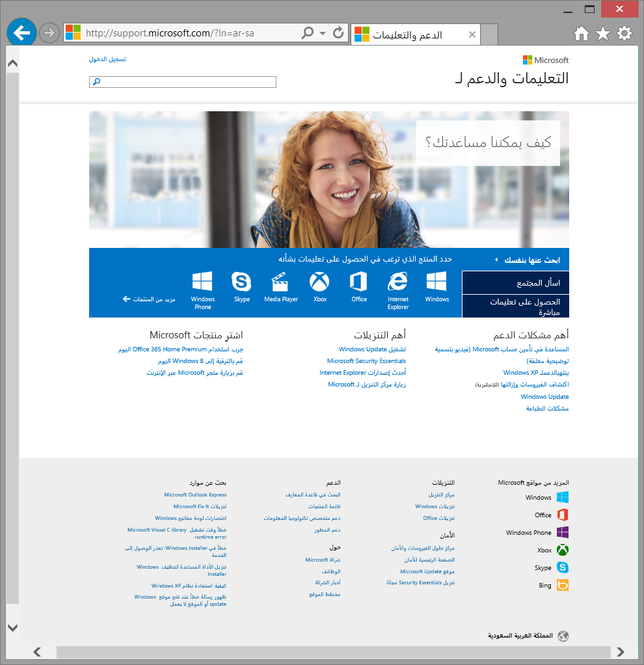Open أحدث إصدارات Internet Explorer link
The height and width of the screenshot is (665, 644).
[362, 372]
